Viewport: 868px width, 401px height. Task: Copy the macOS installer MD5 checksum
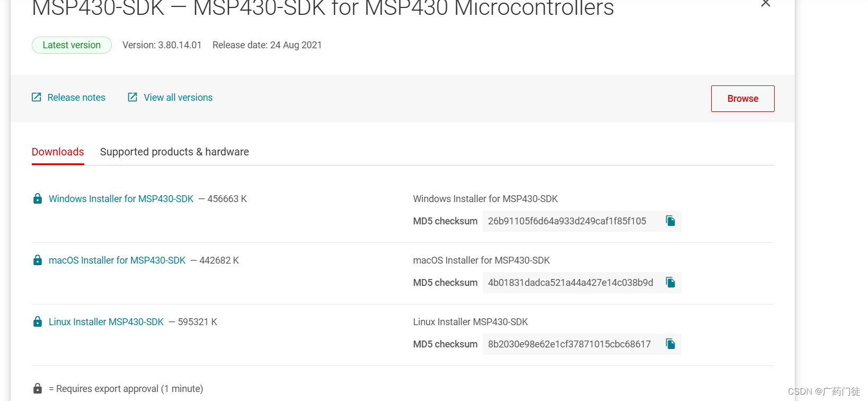[x=670, y=283]
